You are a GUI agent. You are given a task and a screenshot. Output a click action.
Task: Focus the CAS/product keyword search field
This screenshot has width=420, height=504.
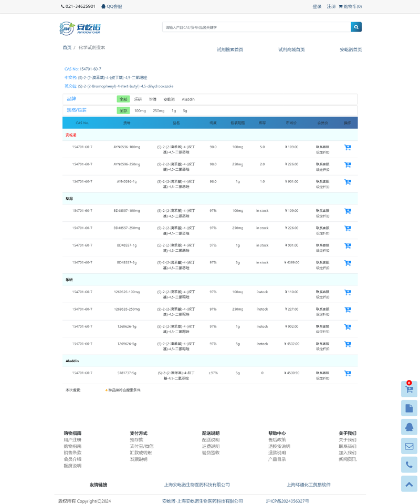click(256, 27)
